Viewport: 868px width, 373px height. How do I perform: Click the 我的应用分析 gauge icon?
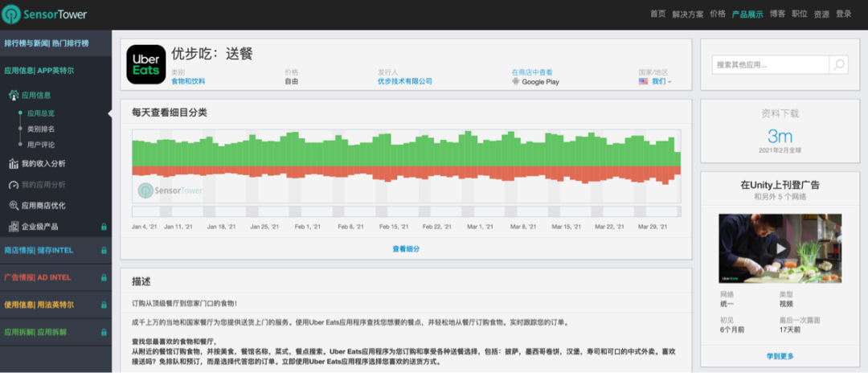point(14,185)
